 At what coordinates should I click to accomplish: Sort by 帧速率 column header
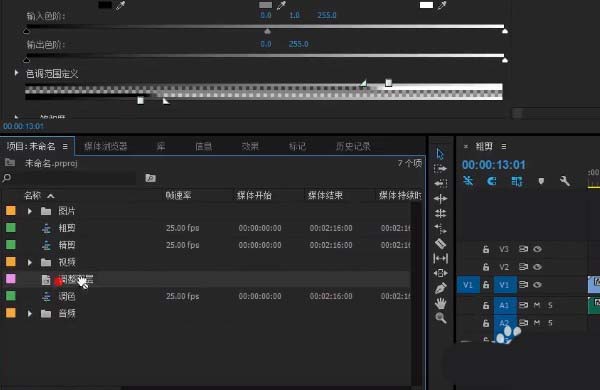[x=178, y=195]
